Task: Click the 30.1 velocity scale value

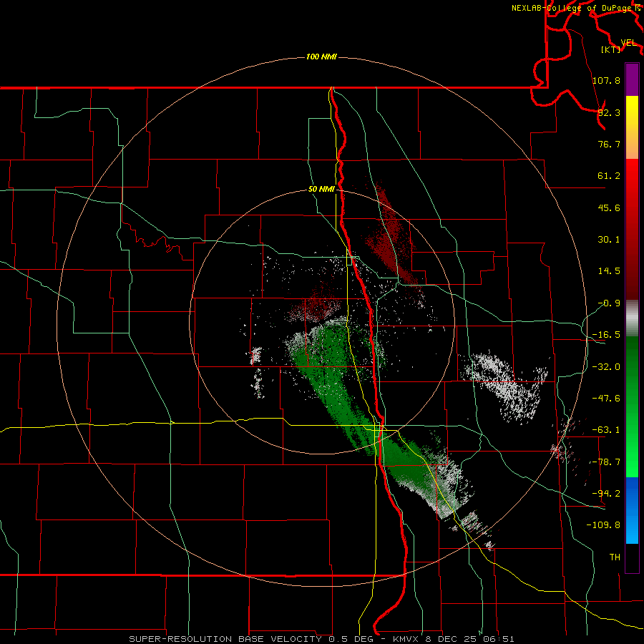Action: (609, 240)
